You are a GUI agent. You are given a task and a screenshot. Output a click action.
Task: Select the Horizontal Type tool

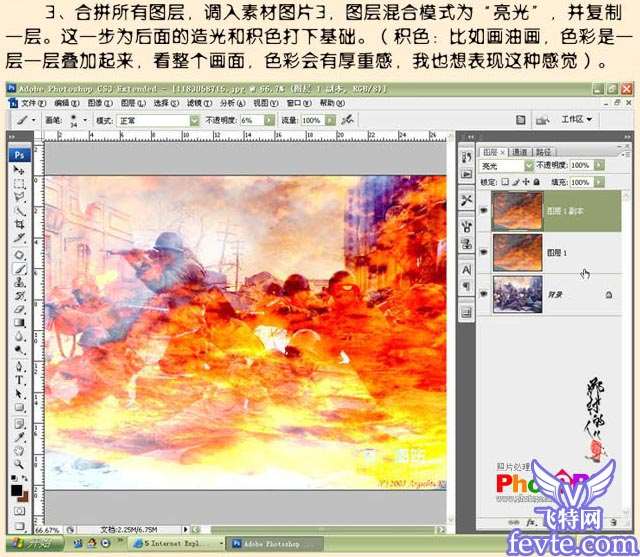[x=19, y=380]
